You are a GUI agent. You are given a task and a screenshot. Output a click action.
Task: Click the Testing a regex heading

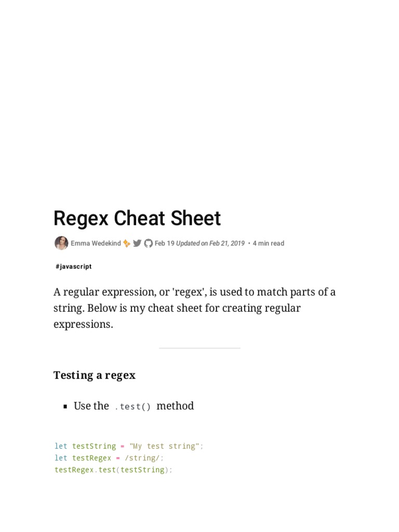pos(95,375)
